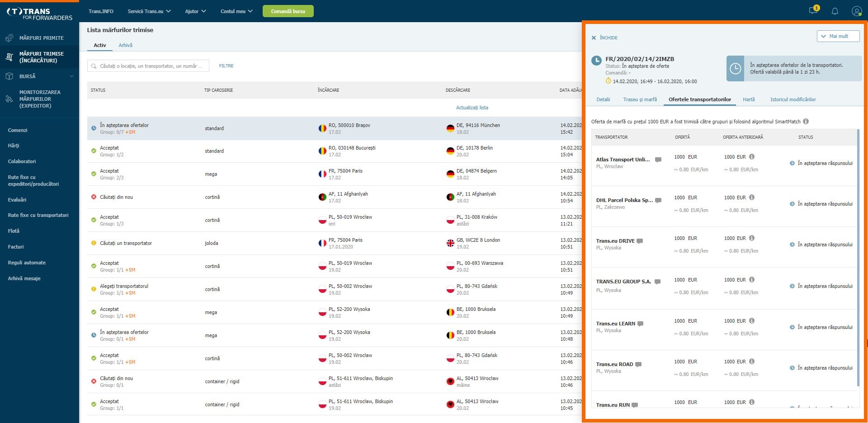Viewport: 868px width, 423px height.
Task: Open chat with Atlas Transport Unli...
Action: click(x=658, y=160)
